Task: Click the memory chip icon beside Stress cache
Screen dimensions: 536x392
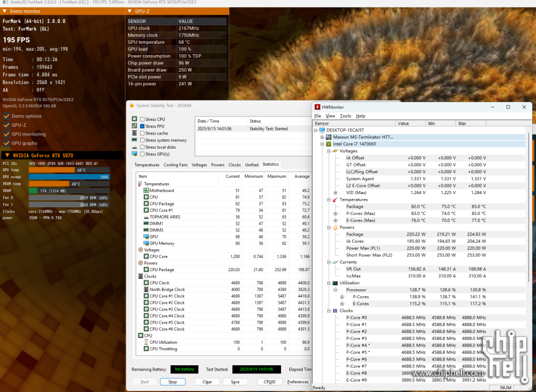Action: coord(135,133)
